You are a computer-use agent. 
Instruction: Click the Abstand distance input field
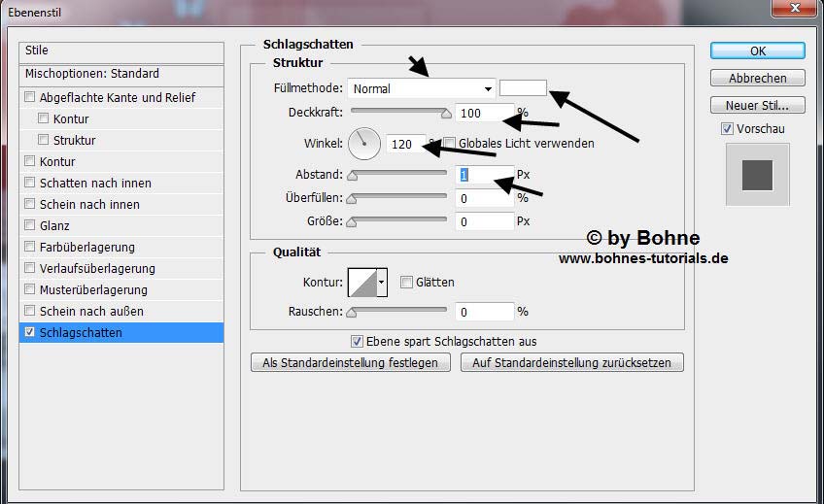[x=484, y=176]
